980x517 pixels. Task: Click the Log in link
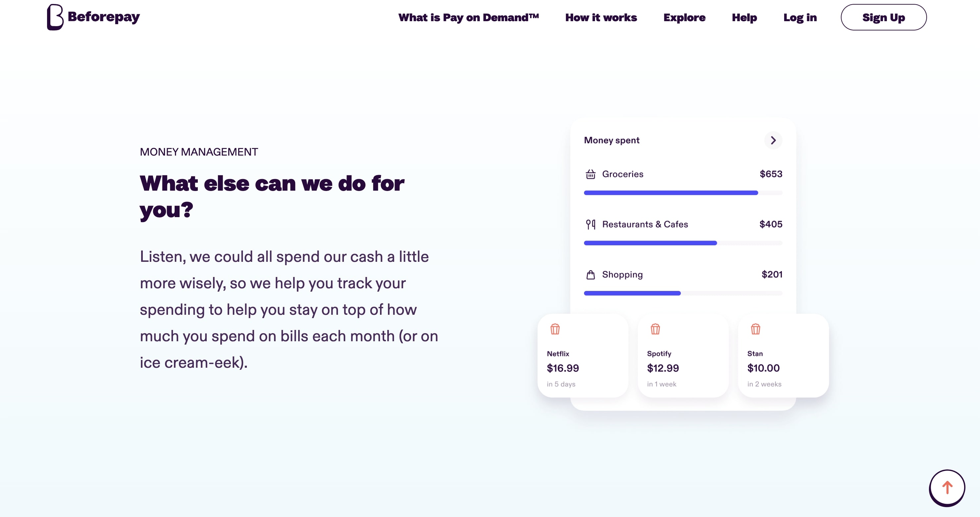(800, 18)
